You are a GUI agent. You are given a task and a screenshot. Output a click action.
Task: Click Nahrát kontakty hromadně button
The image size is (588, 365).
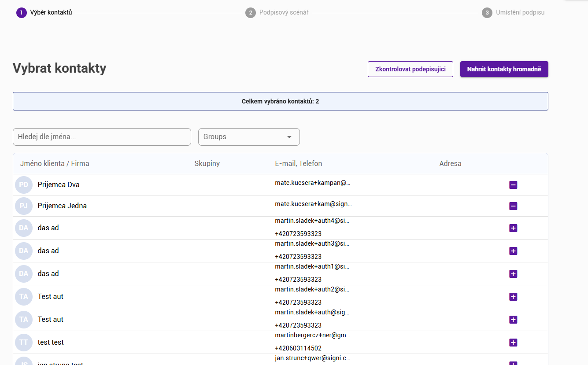pyautogui.click(x=504, y=69)
